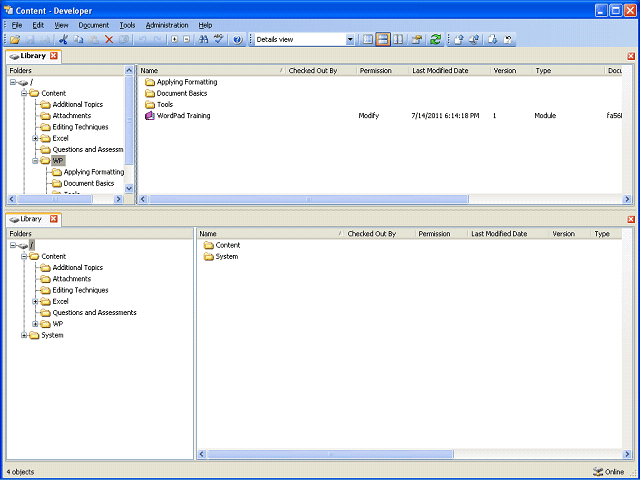The image size is (640, 480).
Task: Select Editing Techniques in lower tree
Action: coord(80,290)
